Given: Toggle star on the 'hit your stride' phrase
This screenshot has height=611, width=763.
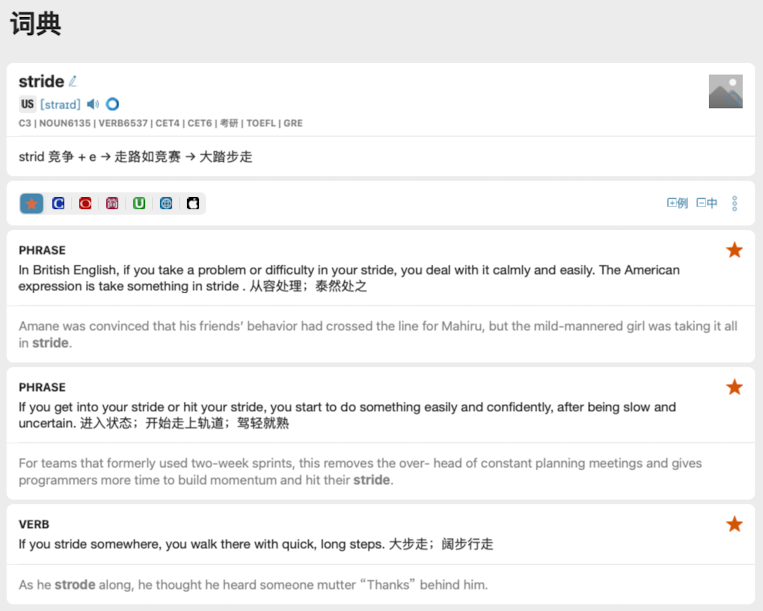Looking at the screenshot, I should pyautogui.click(x=734, y=387).
